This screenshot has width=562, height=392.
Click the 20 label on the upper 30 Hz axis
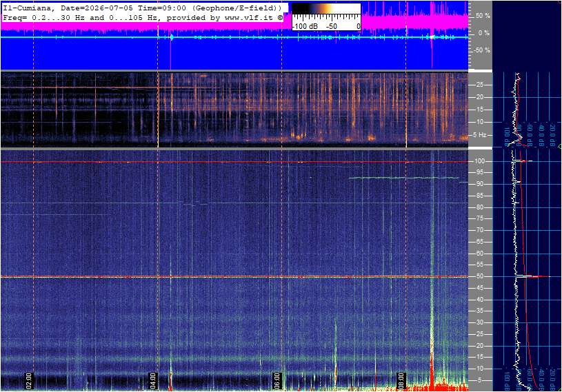coord(480,97)
